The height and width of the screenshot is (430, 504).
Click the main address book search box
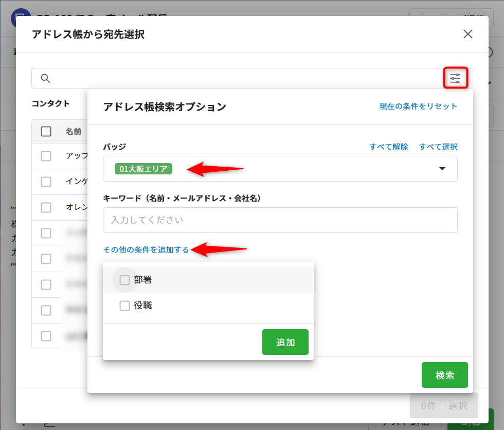click(242, 78)
